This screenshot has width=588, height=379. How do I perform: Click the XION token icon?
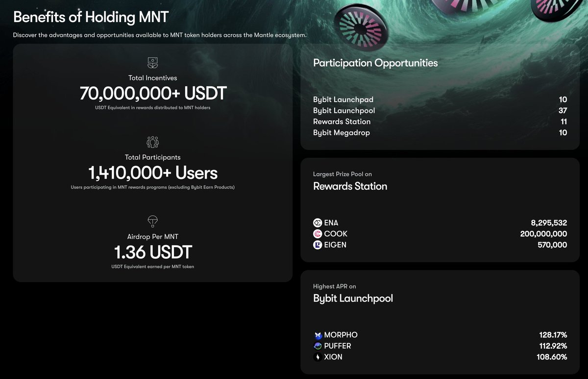318,357
